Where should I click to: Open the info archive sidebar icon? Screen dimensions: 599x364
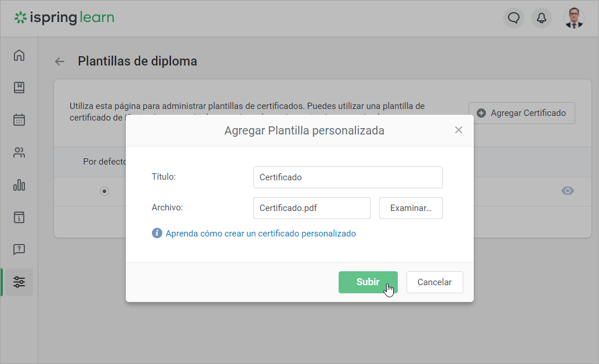point(19,217)
